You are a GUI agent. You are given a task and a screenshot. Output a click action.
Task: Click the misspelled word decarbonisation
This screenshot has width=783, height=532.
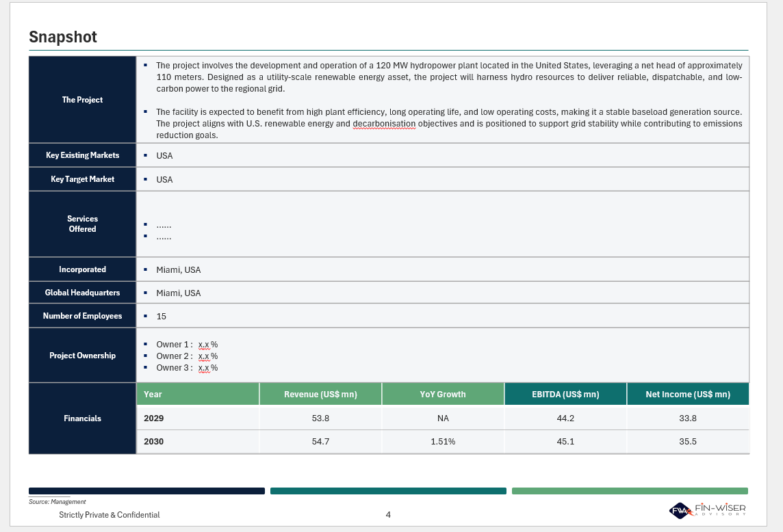(384, 124)
